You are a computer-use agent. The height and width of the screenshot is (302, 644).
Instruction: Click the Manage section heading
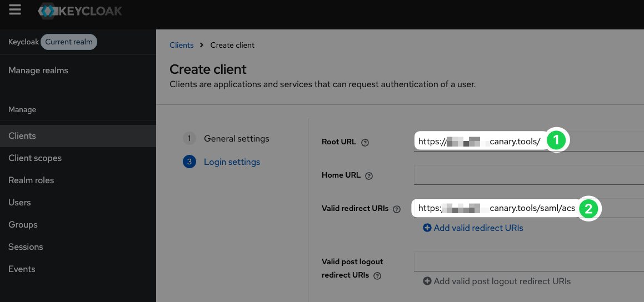point(22,109)
